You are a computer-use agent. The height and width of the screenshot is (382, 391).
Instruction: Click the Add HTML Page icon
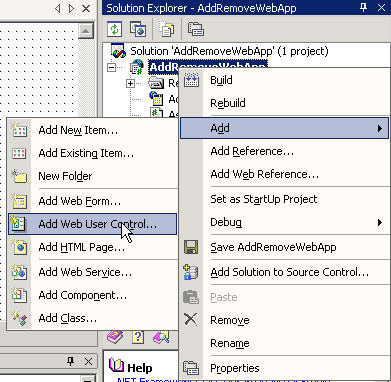[x=19, y=247]
